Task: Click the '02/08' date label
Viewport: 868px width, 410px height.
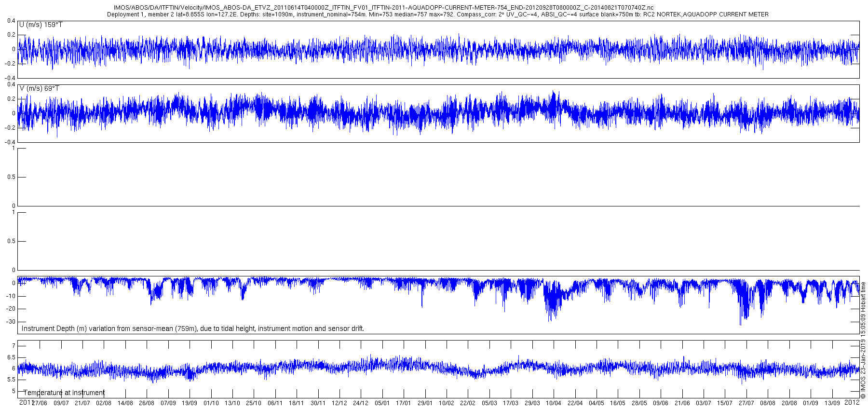Action: pos(104,403)
